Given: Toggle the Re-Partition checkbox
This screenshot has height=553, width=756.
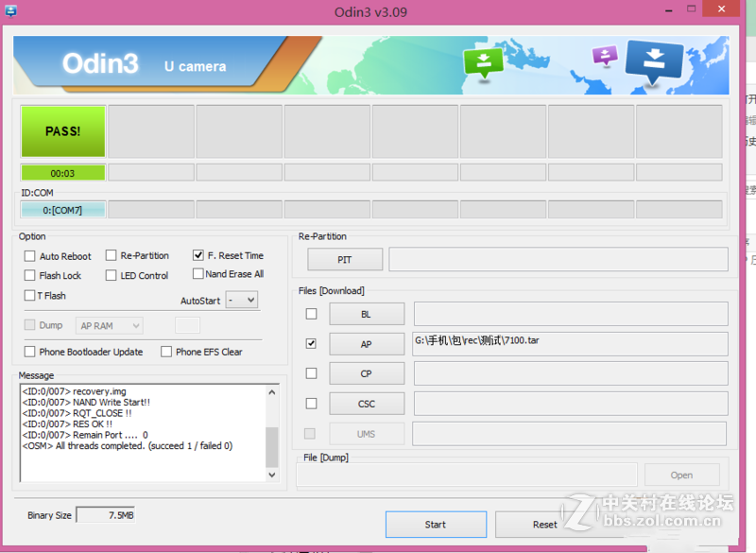Looking at the screenshot, I should click(x=111, y=255).
